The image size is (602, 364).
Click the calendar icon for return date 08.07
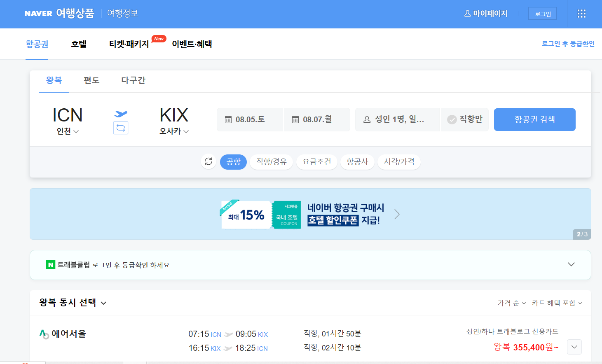(x=295, y=119)
